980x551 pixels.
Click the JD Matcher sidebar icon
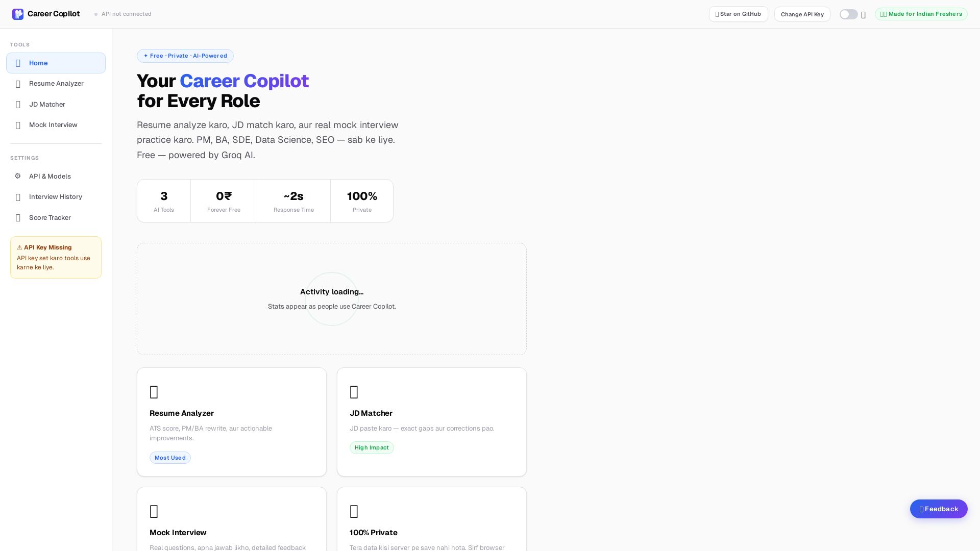pos(18,105)
